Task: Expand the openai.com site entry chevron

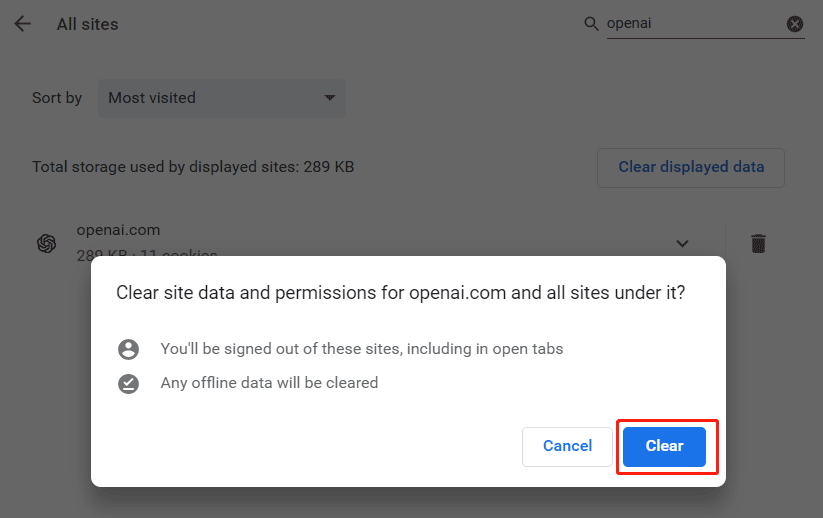Action: [682, 243]
